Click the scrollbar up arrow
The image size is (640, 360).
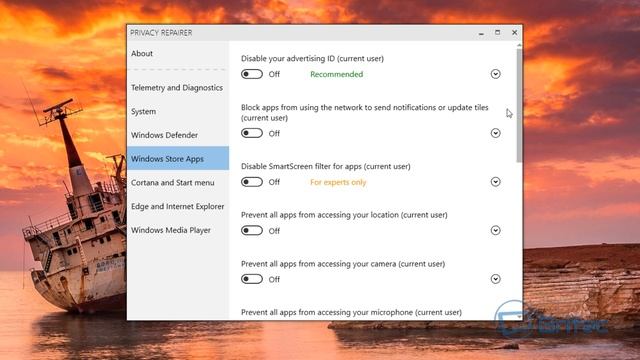[x=519, y=45]
